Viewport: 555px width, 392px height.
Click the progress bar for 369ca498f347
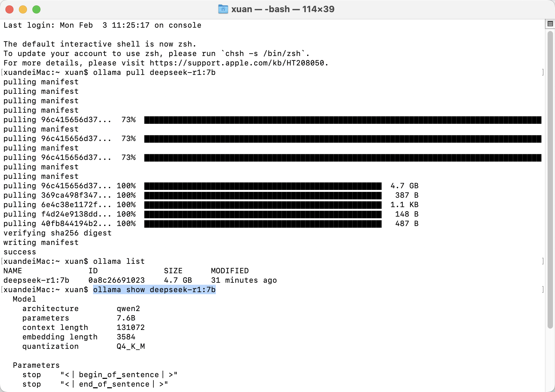pos(263,195)
